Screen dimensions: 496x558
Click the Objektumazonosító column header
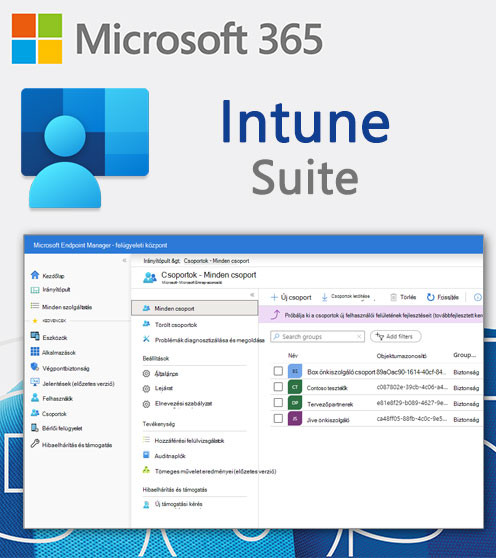point(401,356)
